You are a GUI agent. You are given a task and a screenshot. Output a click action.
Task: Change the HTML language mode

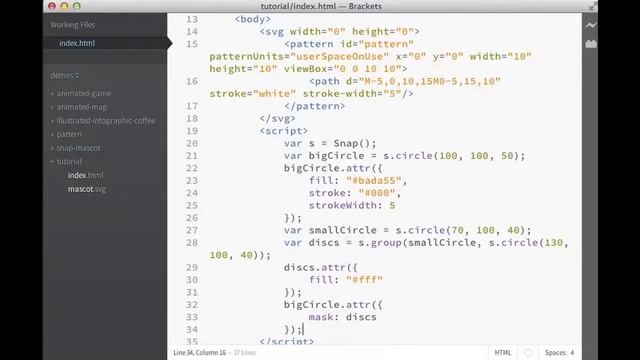(x=502, y=353)
